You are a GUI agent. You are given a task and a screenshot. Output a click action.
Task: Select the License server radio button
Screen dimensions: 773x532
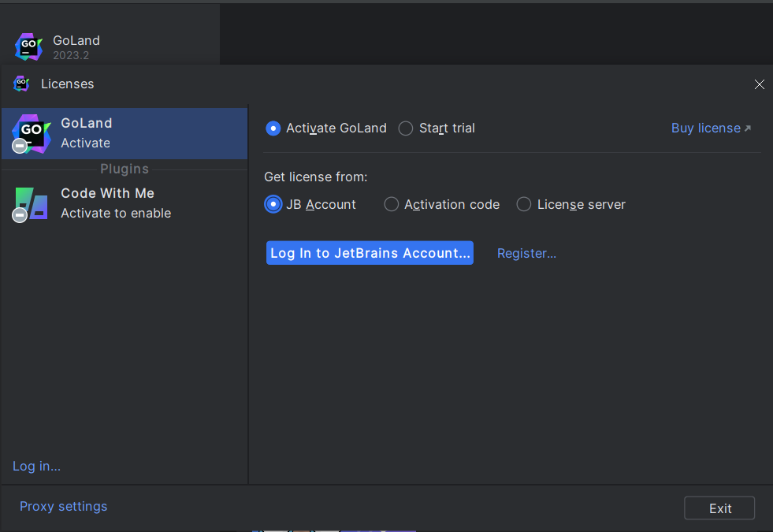(x=524, y=205)
